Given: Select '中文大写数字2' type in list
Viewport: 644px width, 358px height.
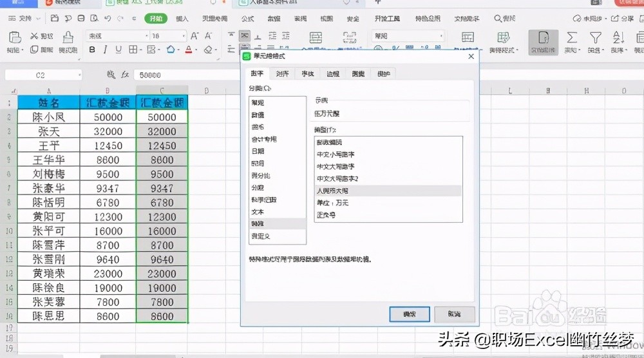Looking at the screenshot, I should (388, 178).
